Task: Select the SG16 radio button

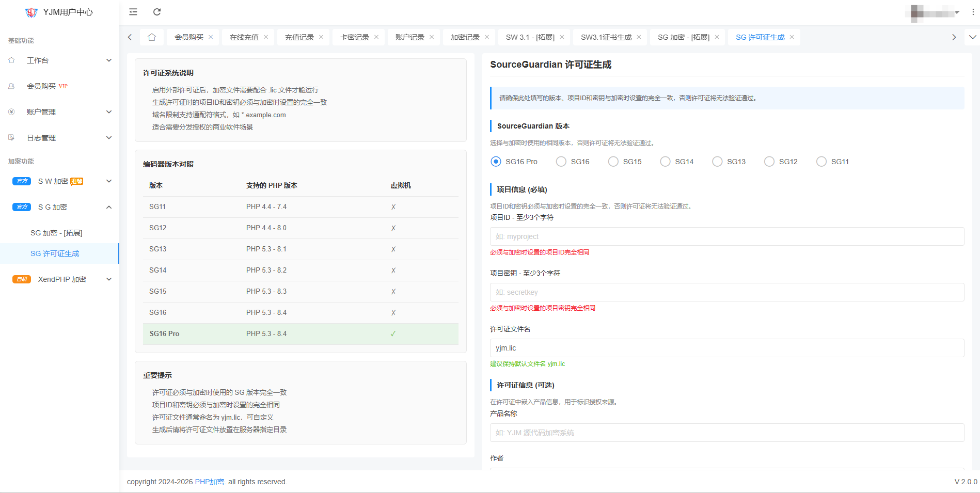Action: [561, 162]
